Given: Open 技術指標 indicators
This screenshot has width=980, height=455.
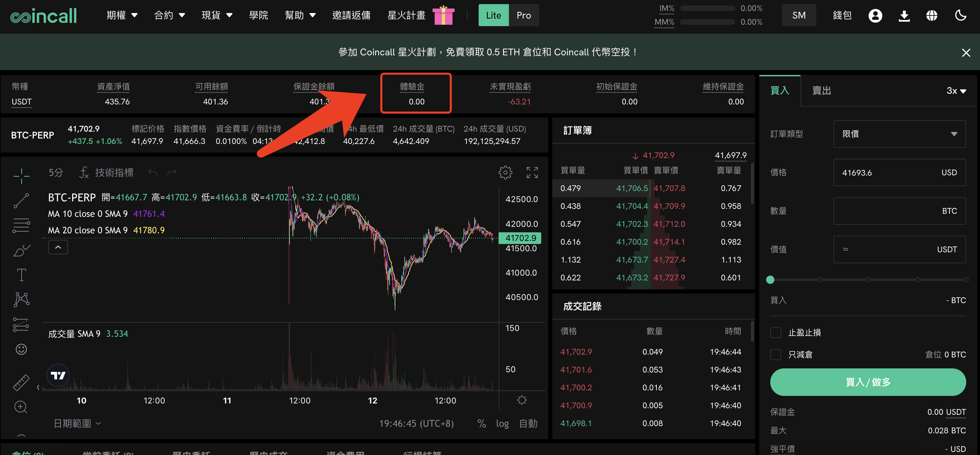Looking at the screenshot, I should (x=107, y=173).
